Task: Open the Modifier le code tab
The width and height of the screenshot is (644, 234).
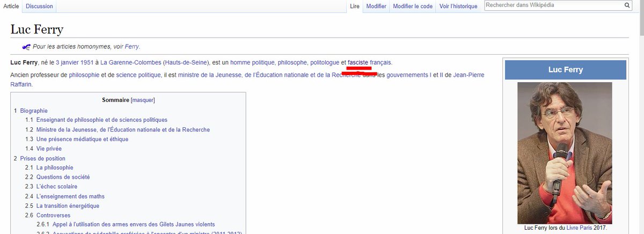Action: click(412, 6)
